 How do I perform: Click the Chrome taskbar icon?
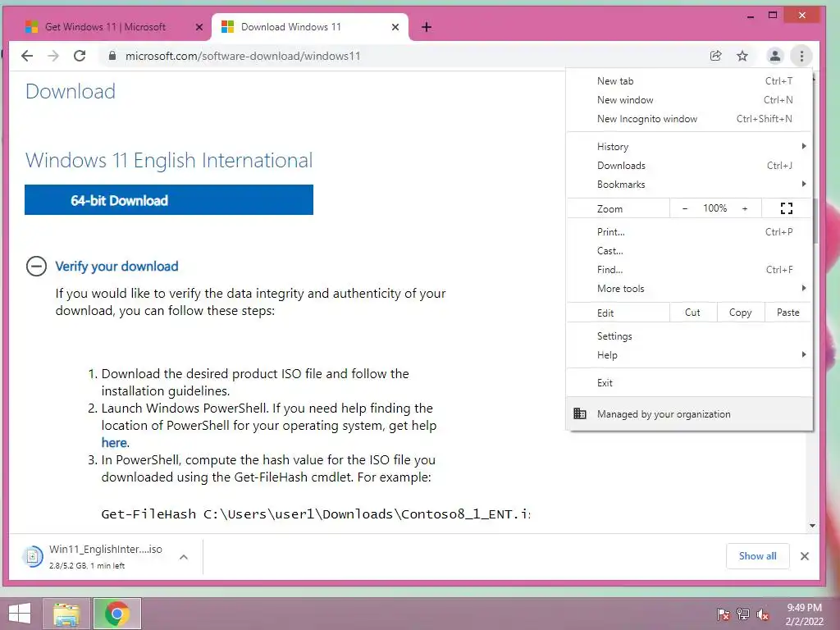pyautogui.click(x=116, y=614)
